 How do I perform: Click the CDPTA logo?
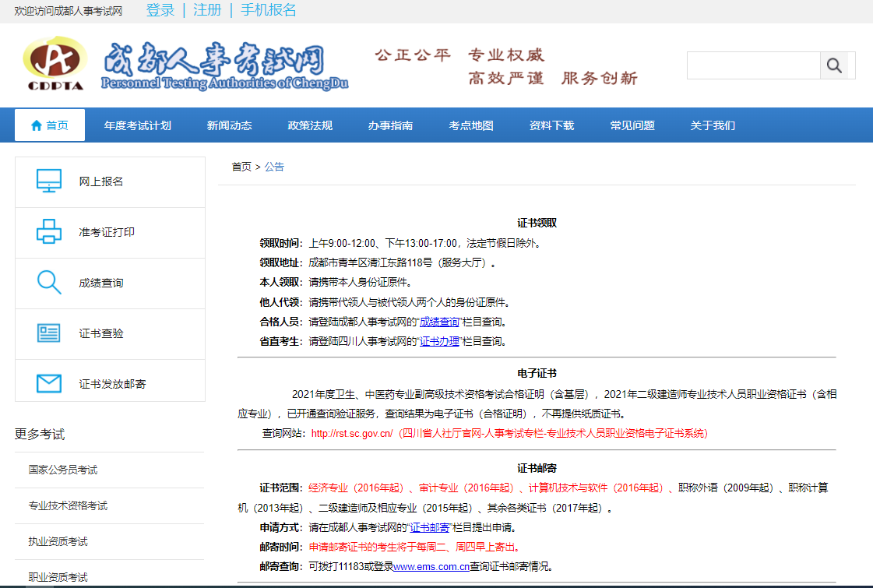pyautogui.click(x=55, y=63)
